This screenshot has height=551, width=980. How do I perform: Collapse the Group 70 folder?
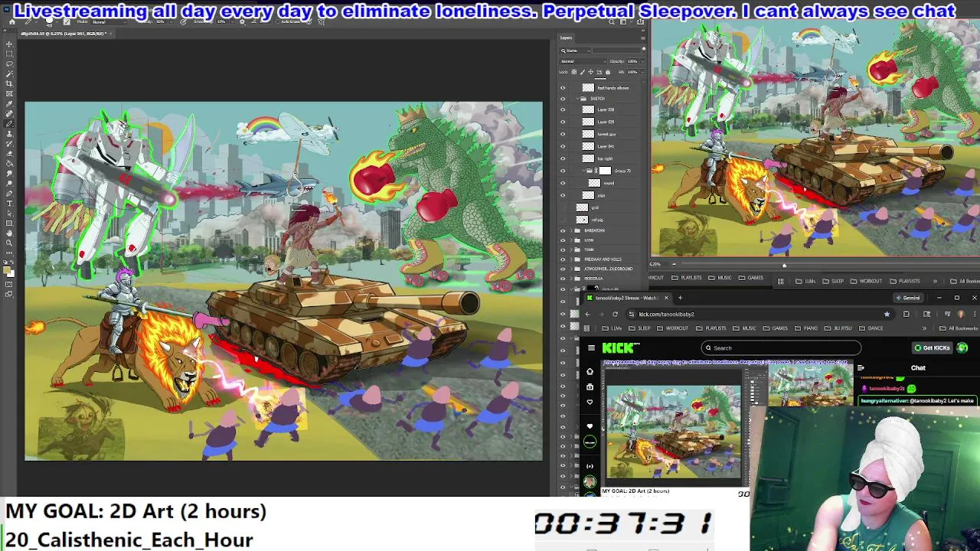click(583, 171)
